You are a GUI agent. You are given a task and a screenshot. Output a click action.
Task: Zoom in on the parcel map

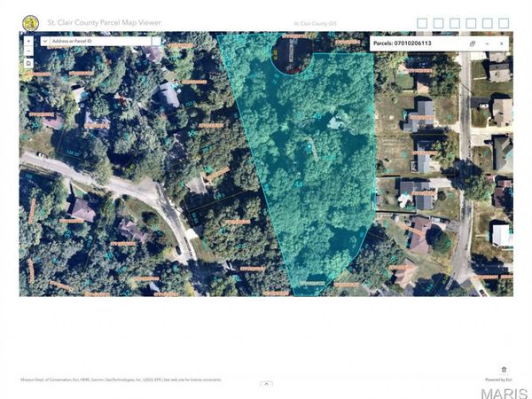28,41
